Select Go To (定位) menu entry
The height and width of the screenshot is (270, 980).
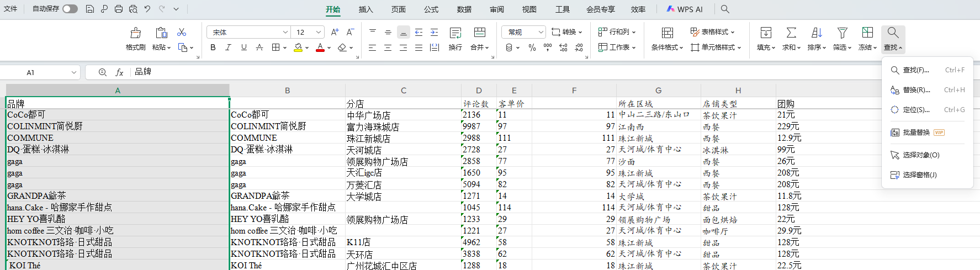(x=928, y=110)
